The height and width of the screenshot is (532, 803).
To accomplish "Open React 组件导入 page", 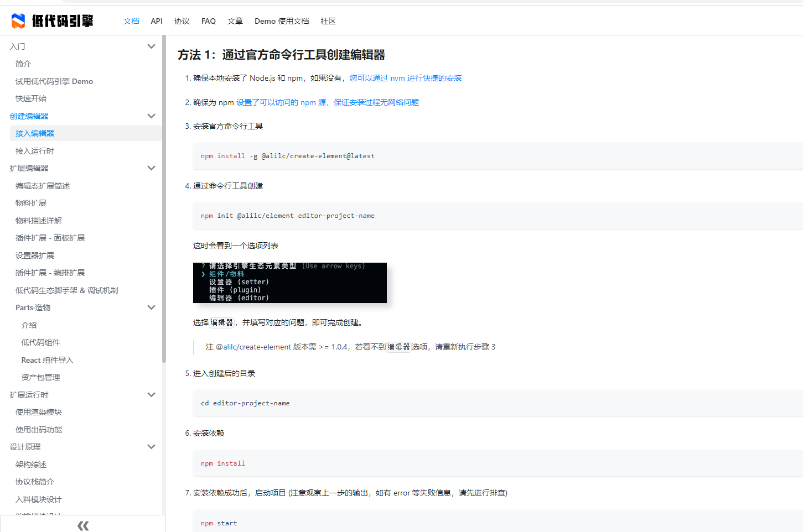I will click(x=48, y=360).
